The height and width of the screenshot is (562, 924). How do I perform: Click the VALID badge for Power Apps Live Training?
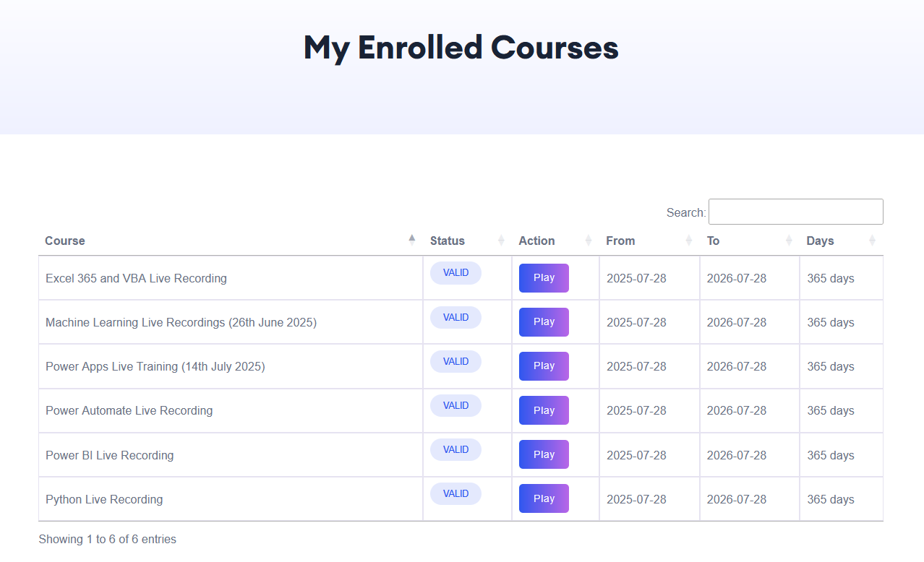[x=455, y=361]
